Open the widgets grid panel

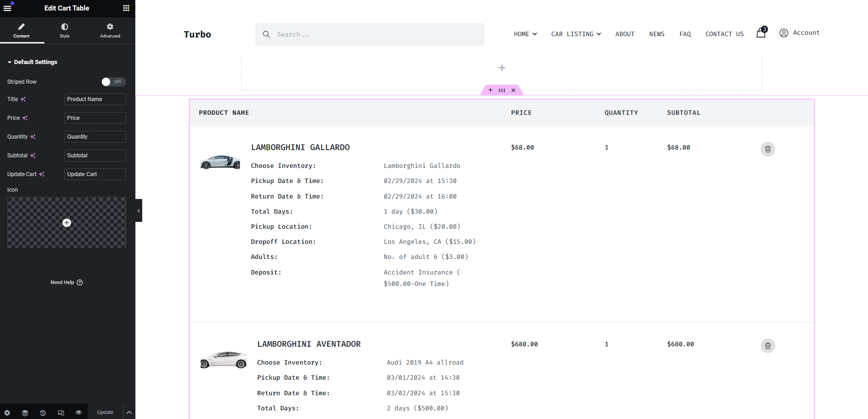coord(126,8)
